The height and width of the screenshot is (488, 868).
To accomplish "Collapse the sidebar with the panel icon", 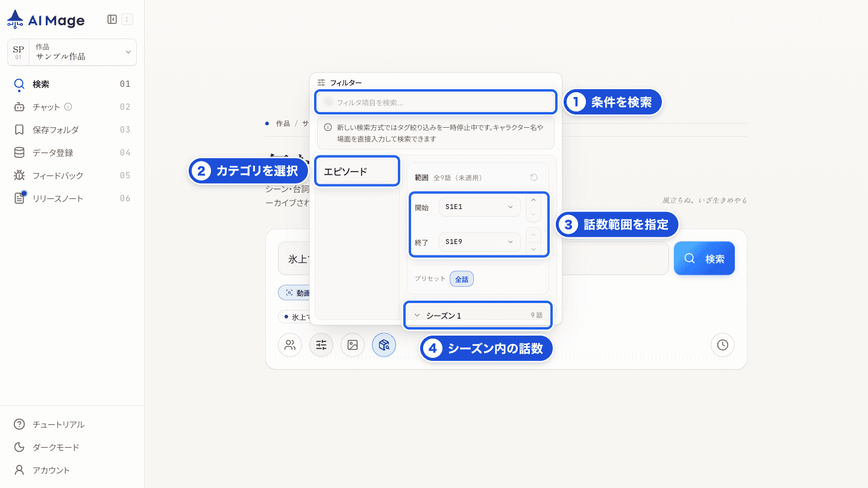I will tap(112, 19).
